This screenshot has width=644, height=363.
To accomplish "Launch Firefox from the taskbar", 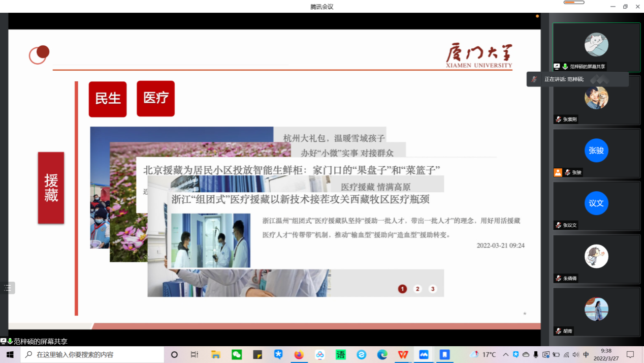I will (x=299, y=354).
